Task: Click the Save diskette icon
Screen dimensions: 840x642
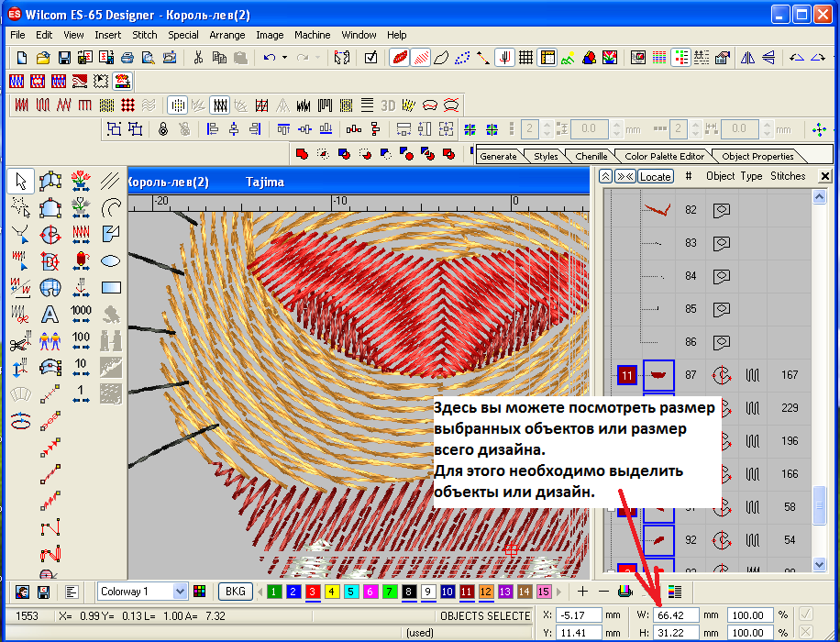Action: pos(64,57)
